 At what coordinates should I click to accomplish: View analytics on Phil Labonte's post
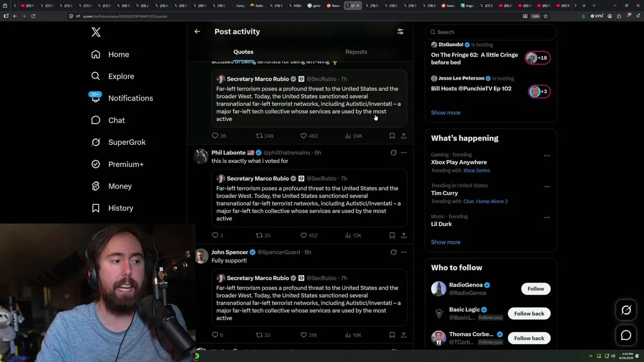[353, 235]
